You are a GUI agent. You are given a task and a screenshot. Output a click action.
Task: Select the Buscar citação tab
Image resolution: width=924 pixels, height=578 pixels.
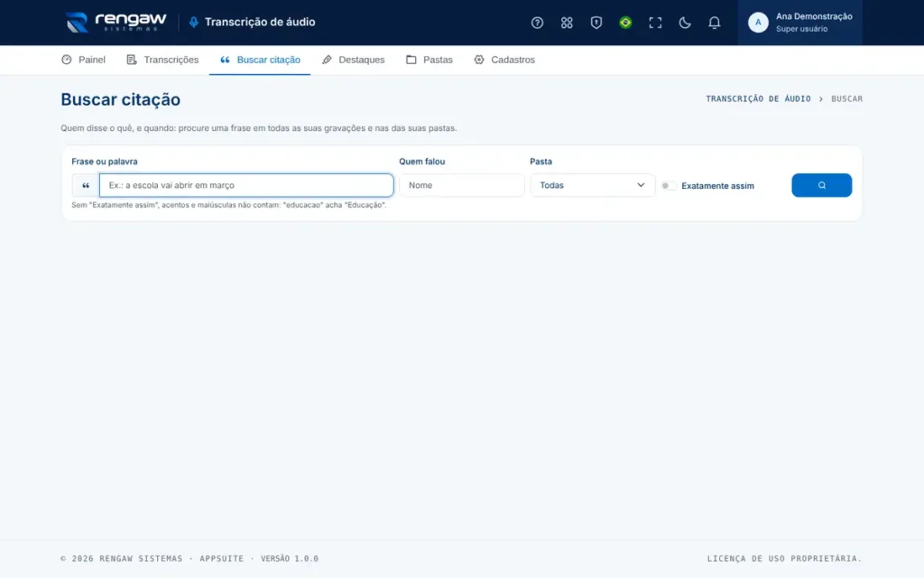pyautogui.click(x=260, y=60)
